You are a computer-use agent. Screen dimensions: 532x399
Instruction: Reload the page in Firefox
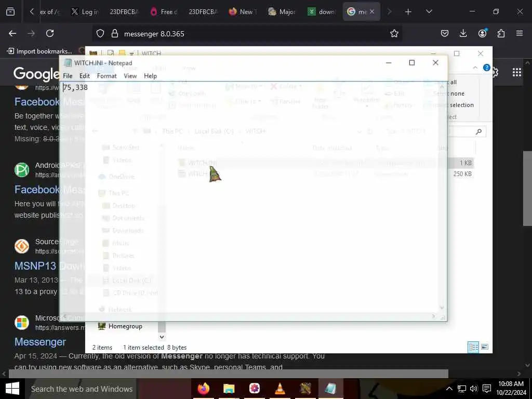[50, 33]
